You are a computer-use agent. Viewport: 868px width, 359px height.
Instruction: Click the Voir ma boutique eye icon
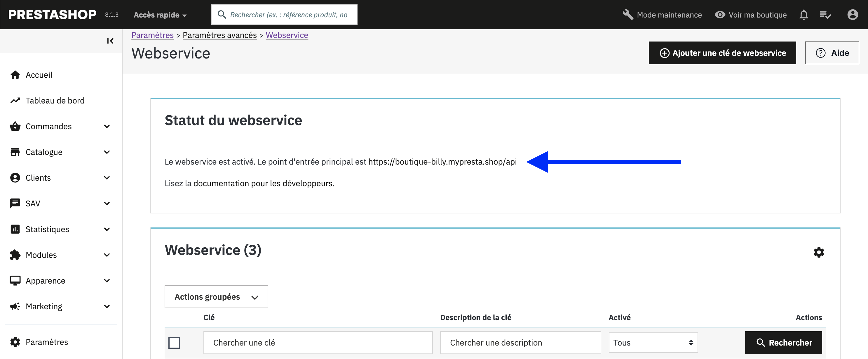click(720, 15)
